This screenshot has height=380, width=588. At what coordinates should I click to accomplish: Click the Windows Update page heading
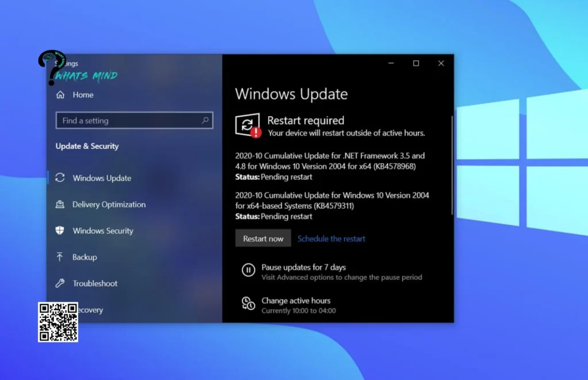291,94
